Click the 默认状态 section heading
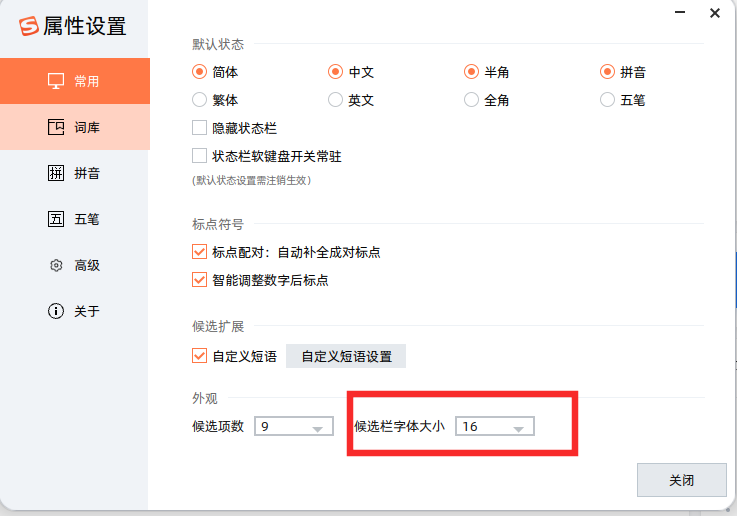The image size is (737, 516). (x=218, y=44)
